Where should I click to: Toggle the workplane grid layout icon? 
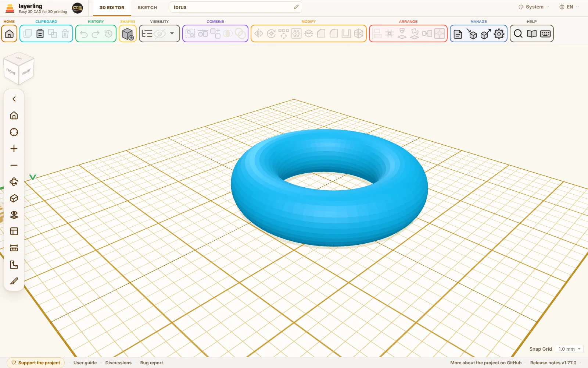(x=14, y=231)
